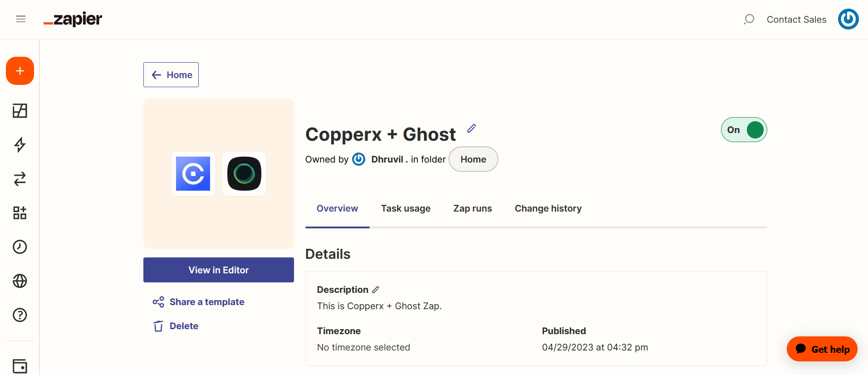Turn the Zap On/Off switch

pyautogui.click(x=744, y=130)
